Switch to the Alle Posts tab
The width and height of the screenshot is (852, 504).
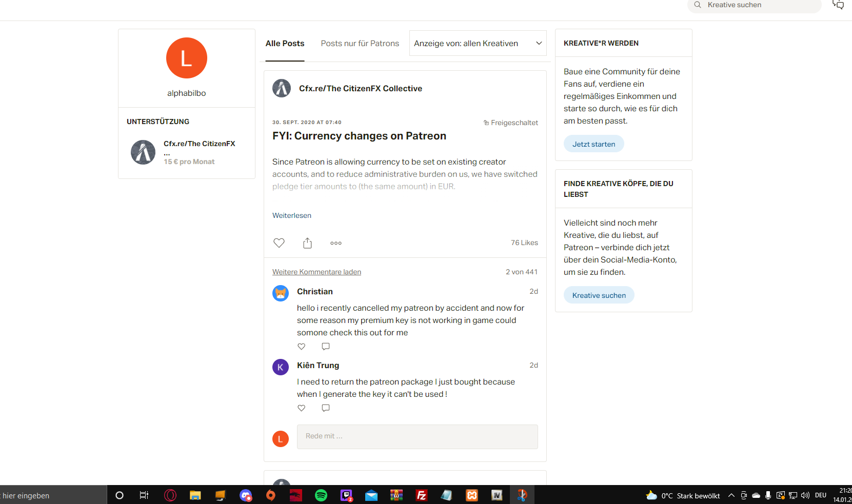click(285, 44)
